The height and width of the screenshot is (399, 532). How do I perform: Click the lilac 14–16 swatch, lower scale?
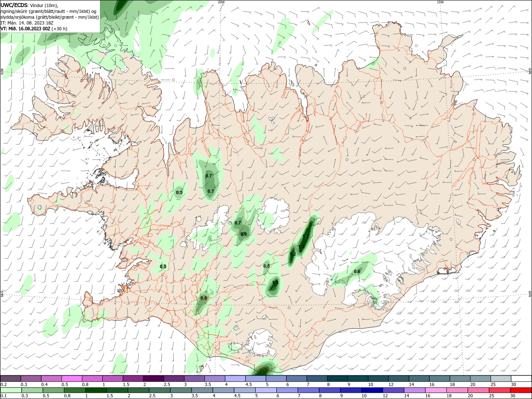point(414,390)
